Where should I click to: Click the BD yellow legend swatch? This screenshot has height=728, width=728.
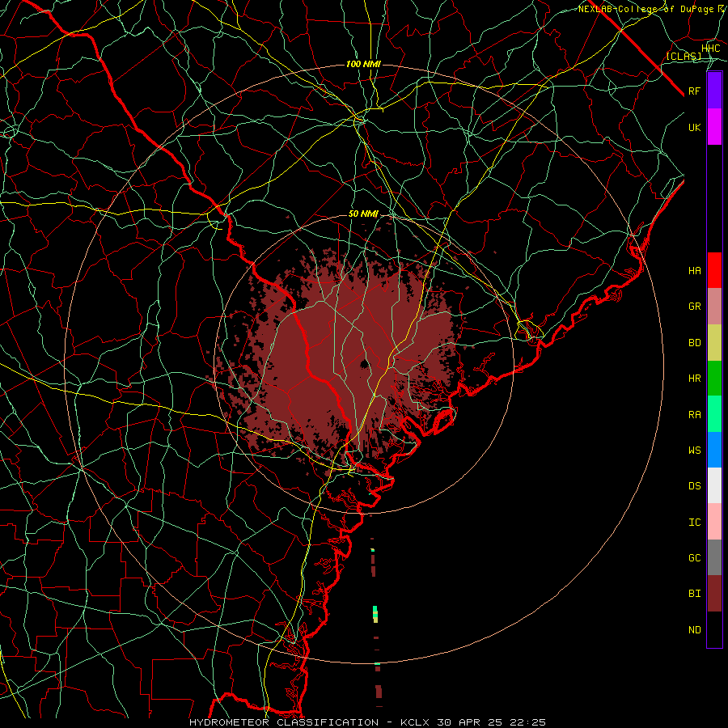coord(714,343)
